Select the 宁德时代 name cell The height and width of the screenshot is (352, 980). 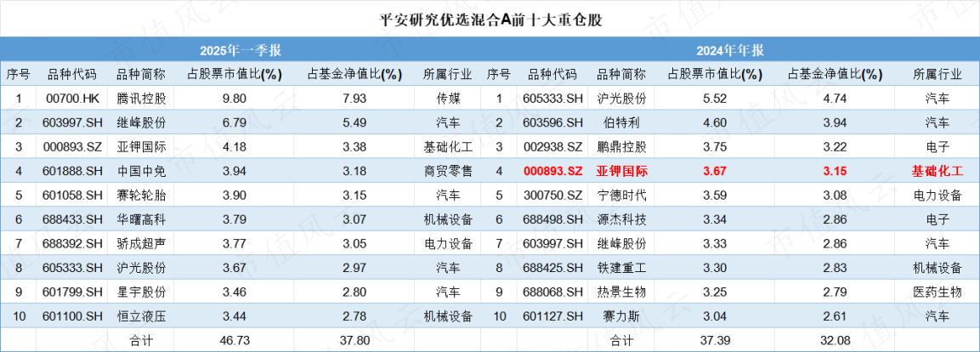coord(621,195)
